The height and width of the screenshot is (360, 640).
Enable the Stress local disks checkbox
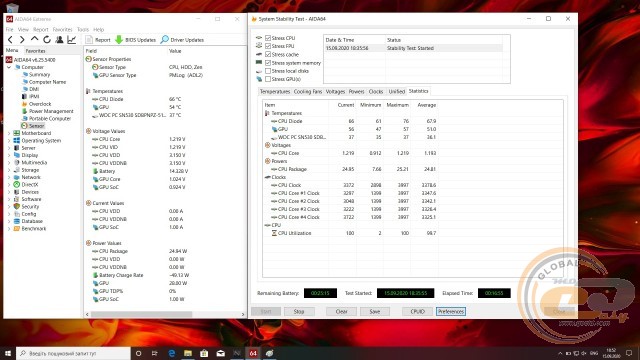point(268,71)
